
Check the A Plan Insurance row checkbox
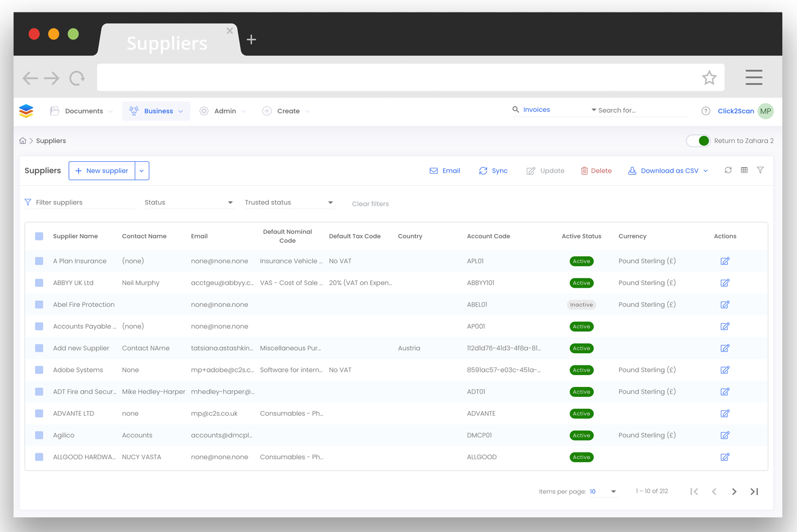(x=39, y=261)
